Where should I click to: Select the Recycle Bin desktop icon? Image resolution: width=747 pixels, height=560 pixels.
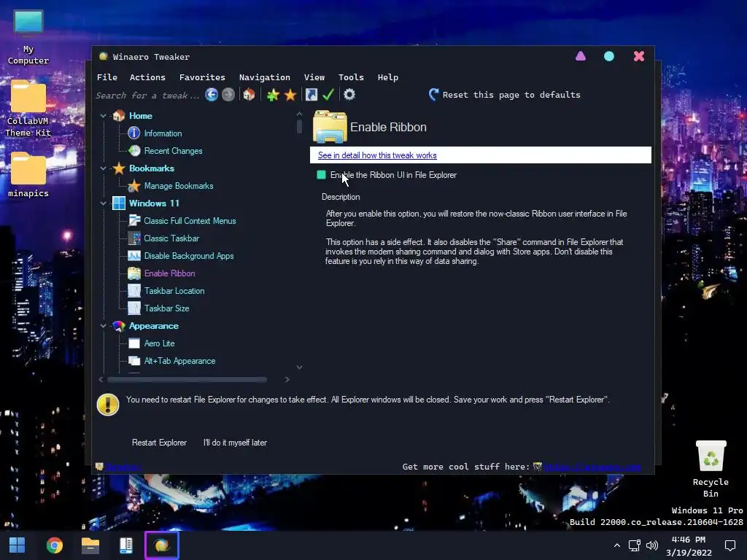point(711,470)
